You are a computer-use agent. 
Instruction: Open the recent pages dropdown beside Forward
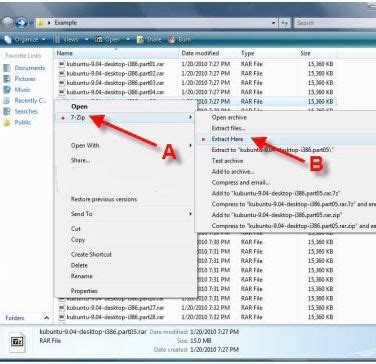[31, 23]
